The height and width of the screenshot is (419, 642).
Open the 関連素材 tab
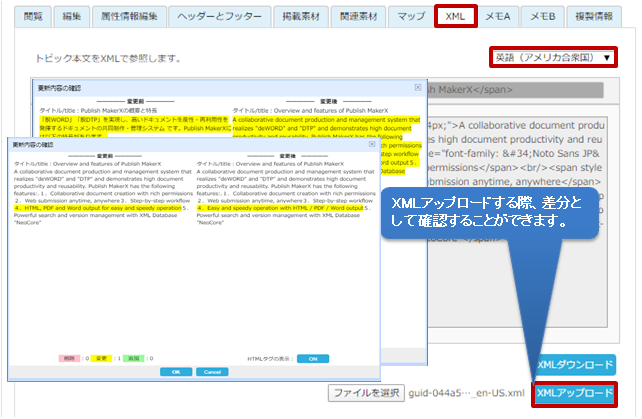coord(358,17)
